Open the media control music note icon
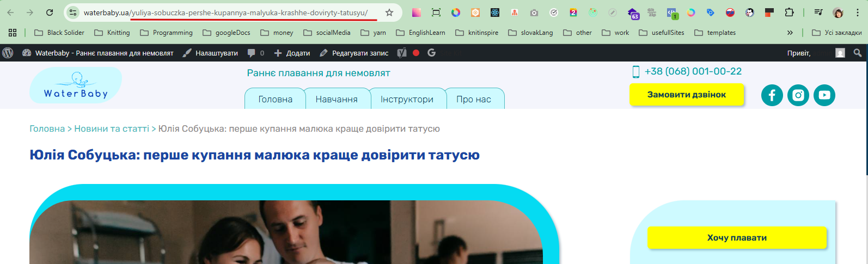 818,13
